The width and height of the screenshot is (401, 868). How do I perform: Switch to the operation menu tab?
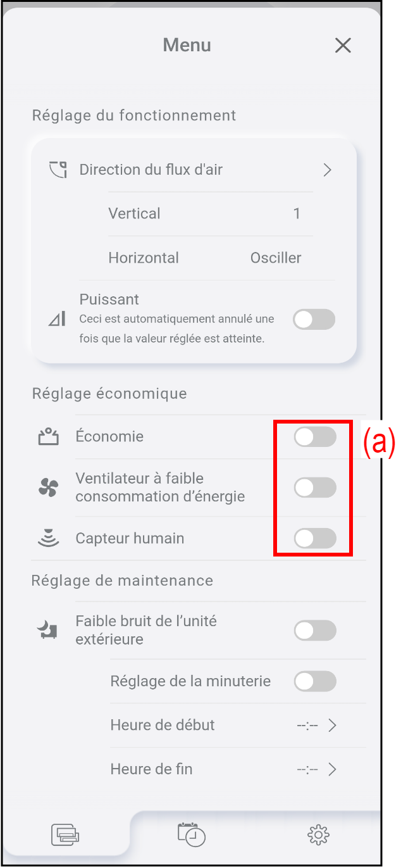pyautogui.click(x=65, y=836)
